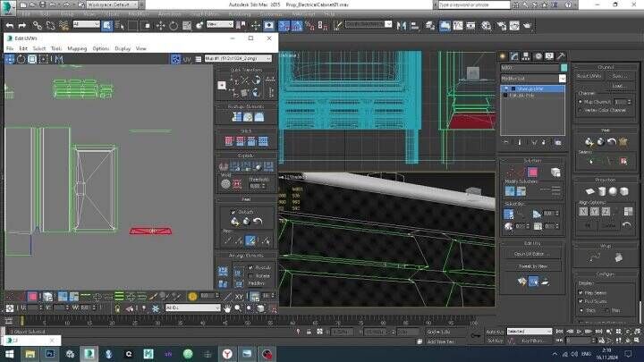Viewport: 644px width, 362px height.
Task: Toggle the Detach checkbox in Peel
Action: [233, 212]
